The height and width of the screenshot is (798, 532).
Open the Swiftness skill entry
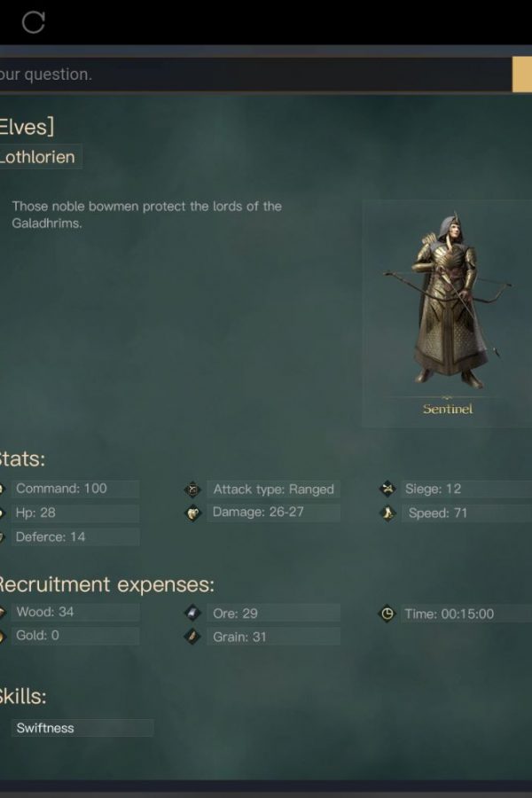(x=82, y=728)
